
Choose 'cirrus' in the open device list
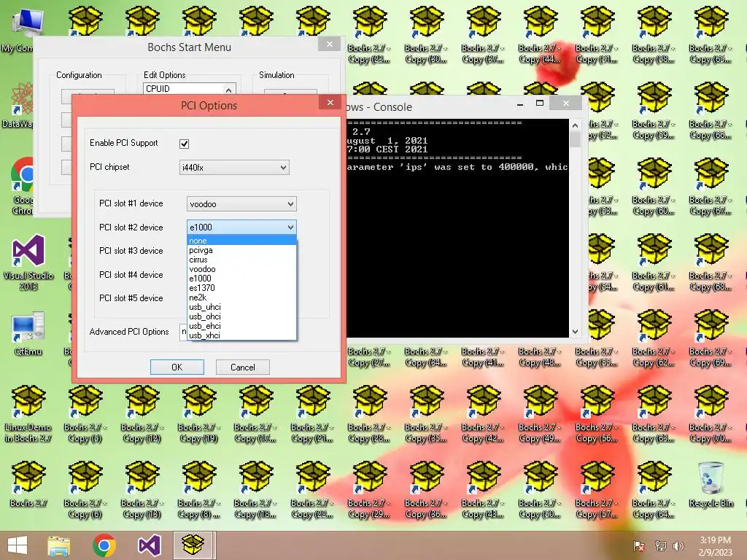(241, 260)
